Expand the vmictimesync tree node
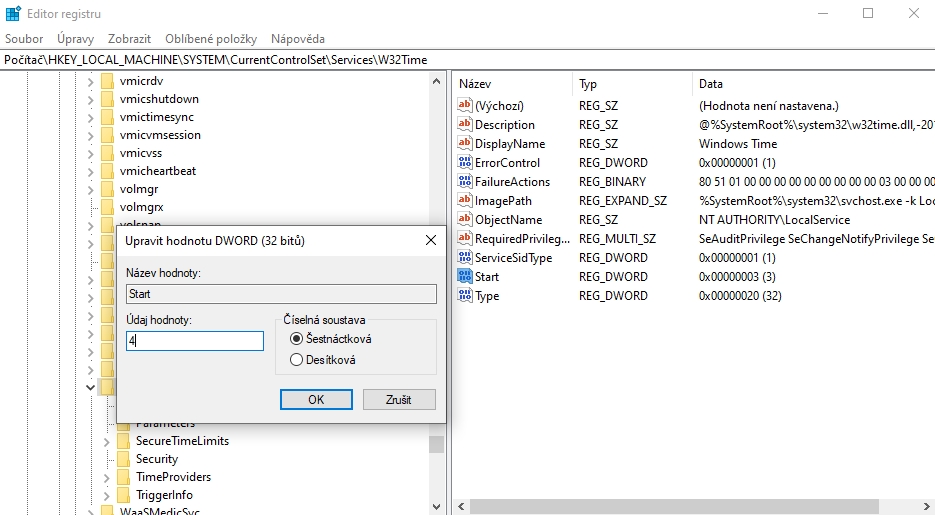The width and height of the screenshot is (935, 515). [91, 117]
